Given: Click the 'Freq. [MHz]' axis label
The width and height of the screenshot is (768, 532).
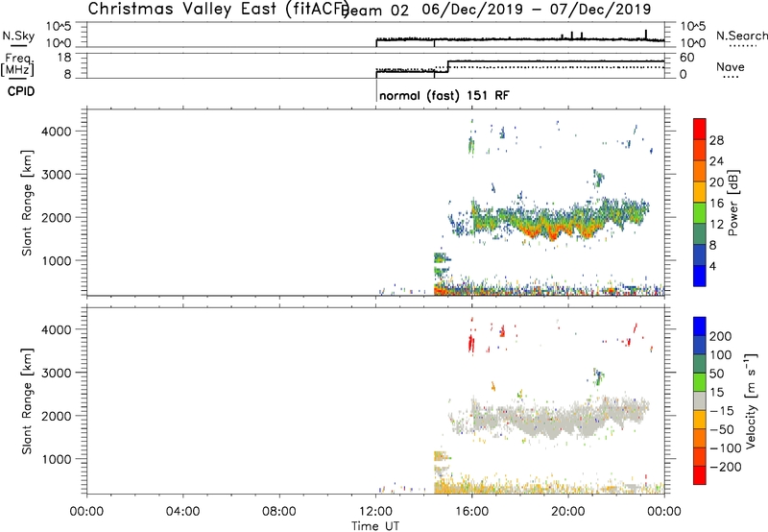Looking at the screenshot, I should pos(17,64).
